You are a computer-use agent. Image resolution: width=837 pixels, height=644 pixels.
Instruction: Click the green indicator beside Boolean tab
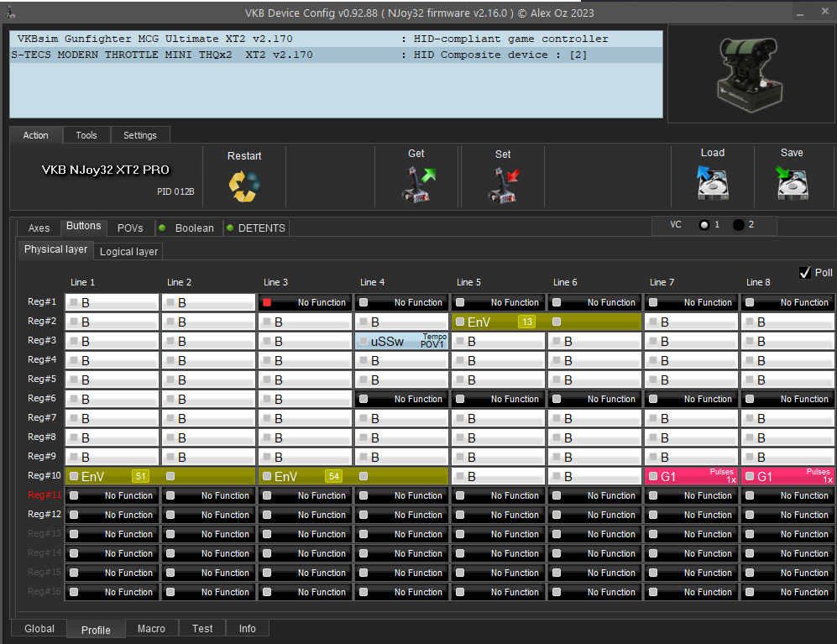162,228
